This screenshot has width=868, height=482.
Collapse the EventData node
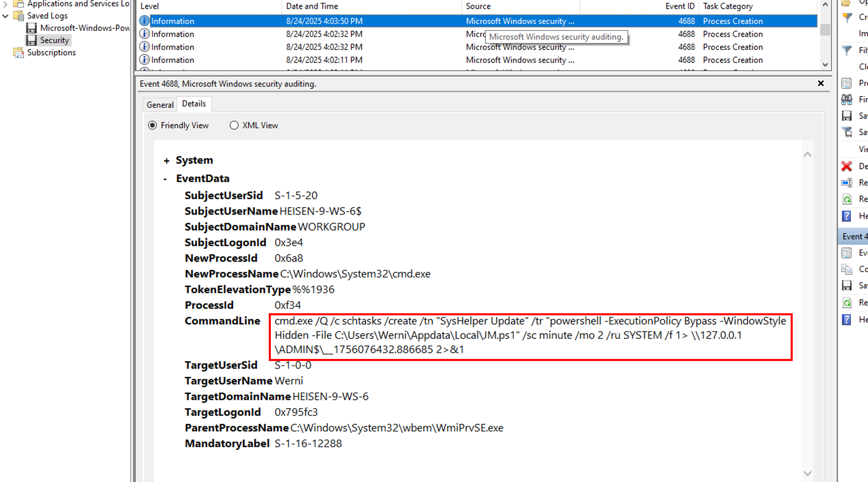click(x=165, y=179)
